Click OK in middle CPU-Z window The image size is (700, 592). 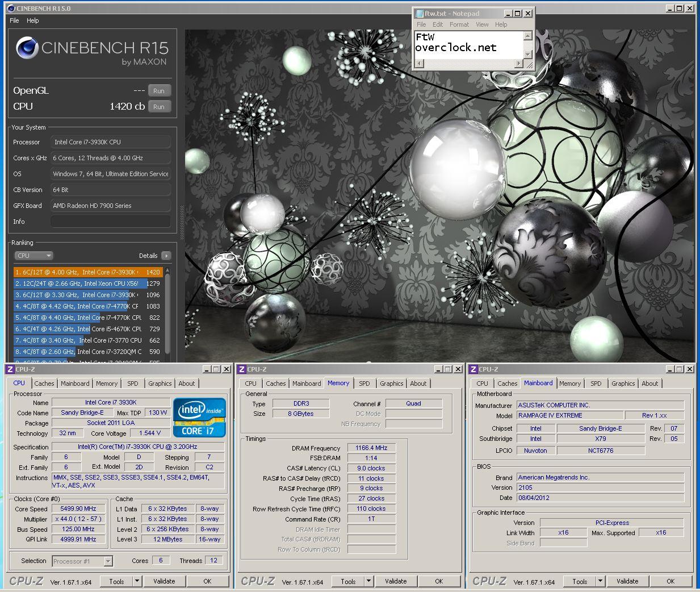(x=439, y=581)
